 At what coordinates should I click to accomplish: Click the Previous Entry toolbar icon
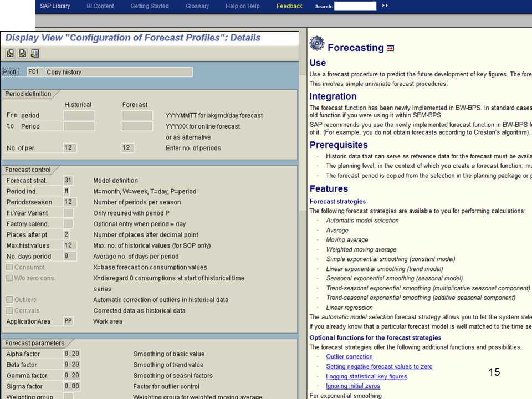(11, 53)
